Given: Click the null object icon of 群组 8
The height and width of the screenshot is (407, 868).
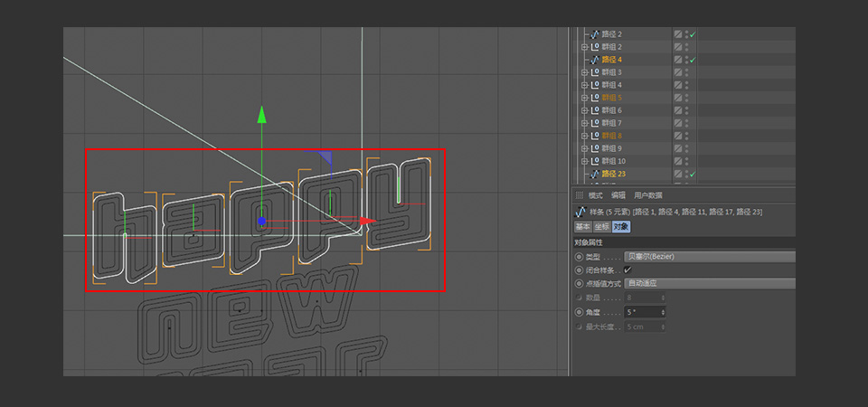Looking at the screenshot, I should tap(595, 137).
